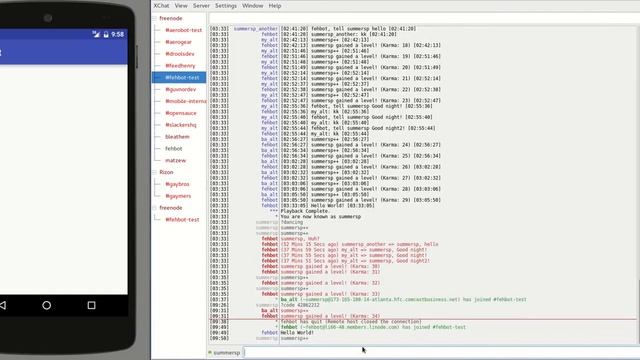
Task: Collapse the Rizon network tree node
Action: pos(155,172)
